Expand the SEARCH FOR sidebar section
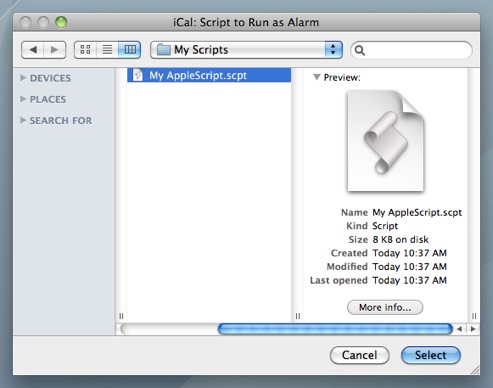 tap(23, 120)
